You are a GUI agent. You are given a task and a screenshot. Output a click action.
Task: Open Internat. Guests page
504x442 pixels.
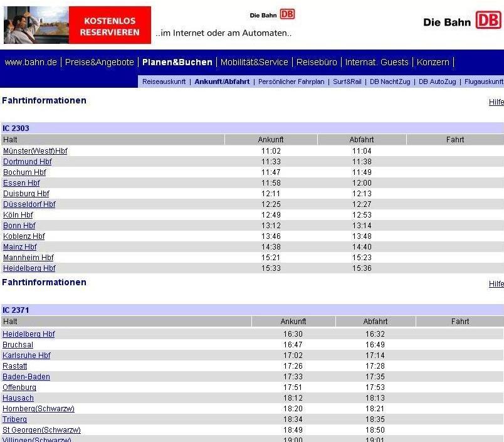[377, 62]
